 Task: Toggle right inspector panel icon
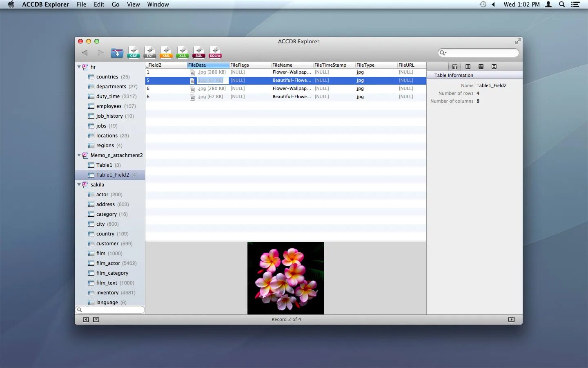tap(511, 319)
